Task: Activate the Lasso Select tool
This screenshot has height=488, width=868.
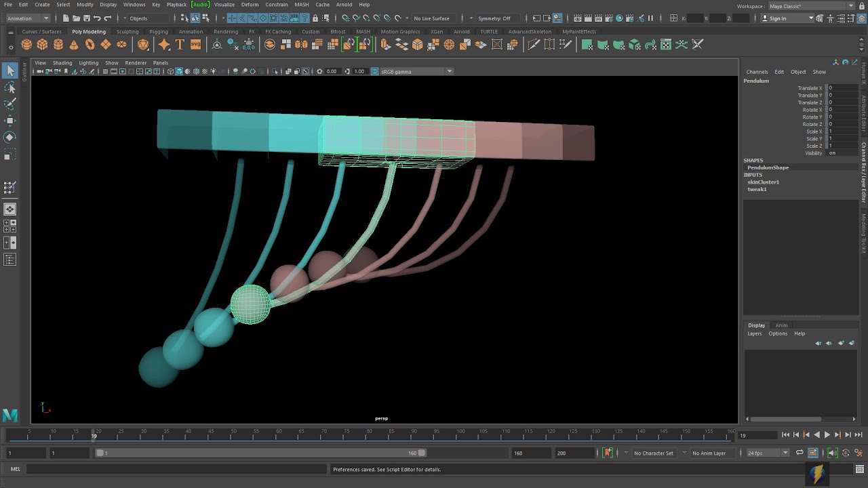Action: pos(10,87)
